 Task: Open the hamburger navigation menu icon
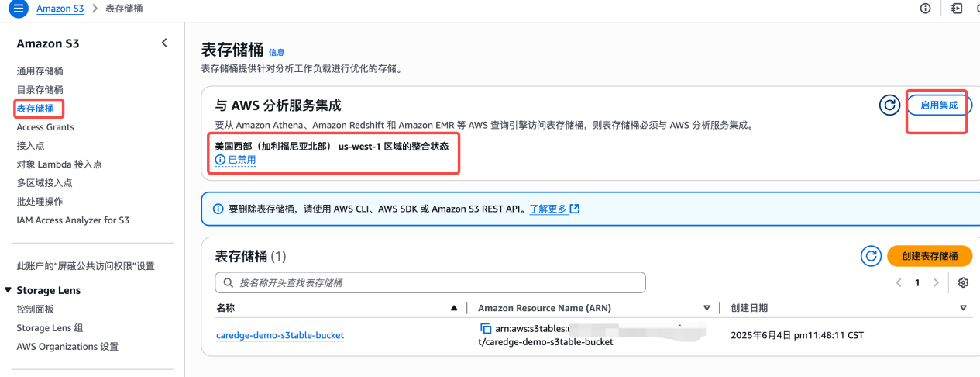click(x=19, y=9)
